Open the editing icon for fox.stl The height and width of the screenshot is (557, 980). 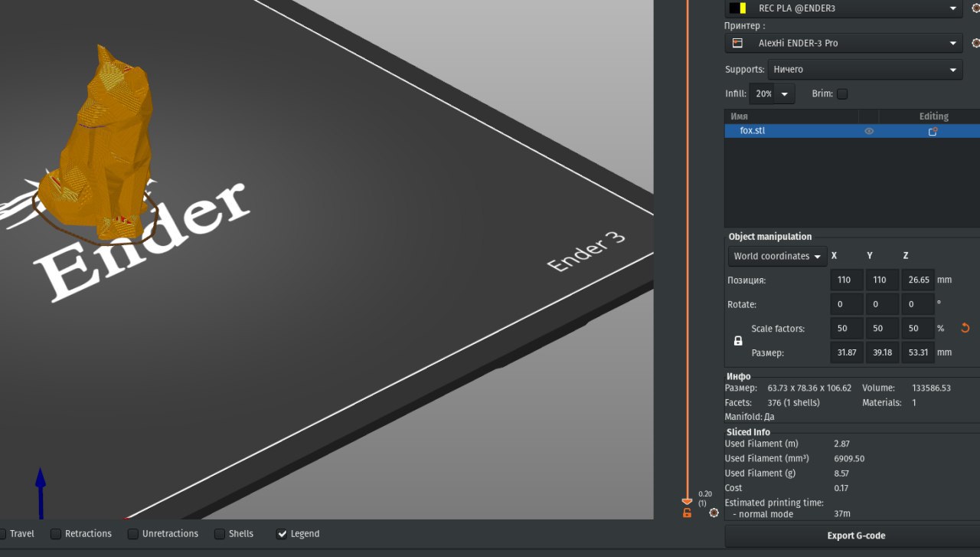tap(933, 131)
